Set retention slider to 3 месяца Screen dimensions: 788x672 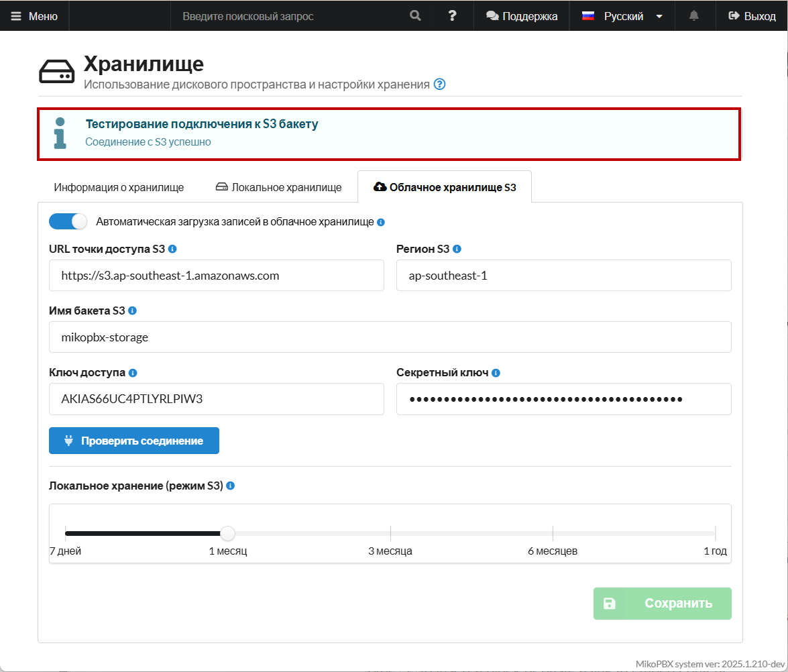click(390, 534)
